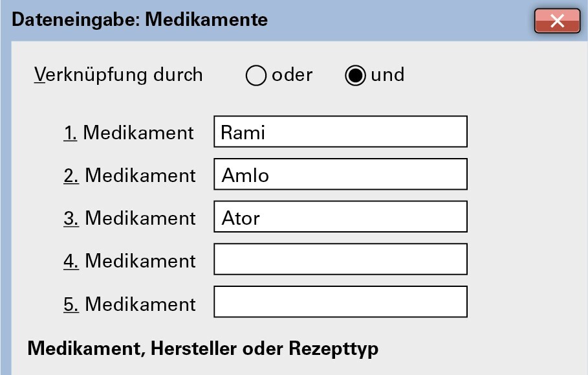Click the empty 5. Medikament field
The height and width of the screenshot is (375, 588).
coord(340,302)
